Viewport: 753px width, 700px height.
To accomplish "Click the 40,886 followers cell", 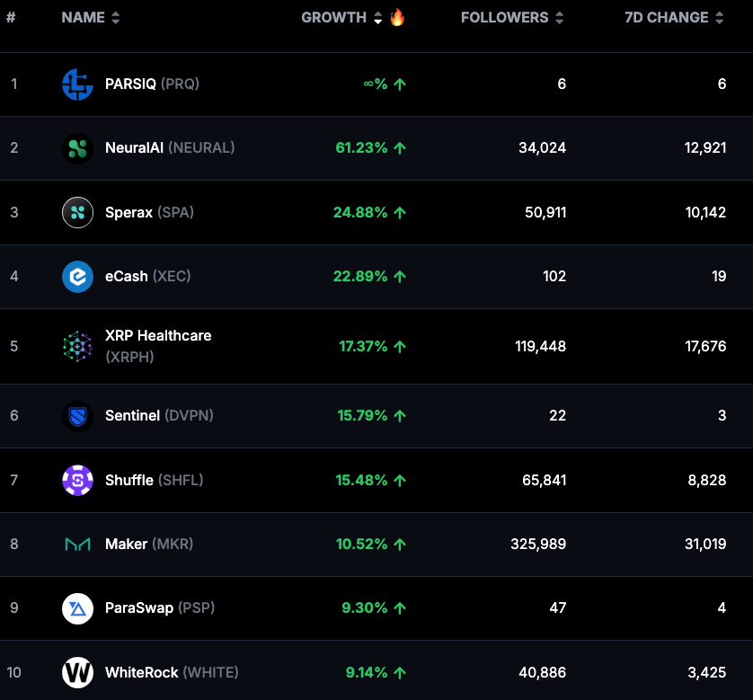I will 542,672.
